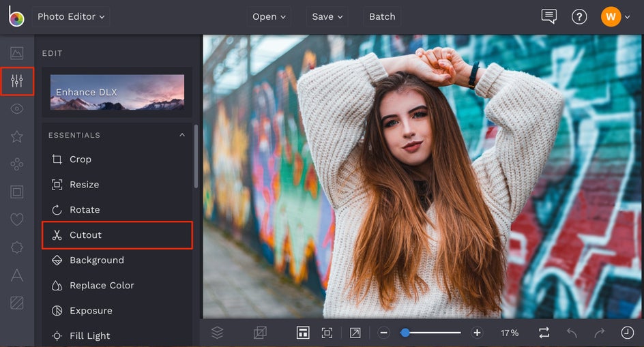Click the history clock icon
The width and height of the screenshot is (644, 347).
(627, 333)
